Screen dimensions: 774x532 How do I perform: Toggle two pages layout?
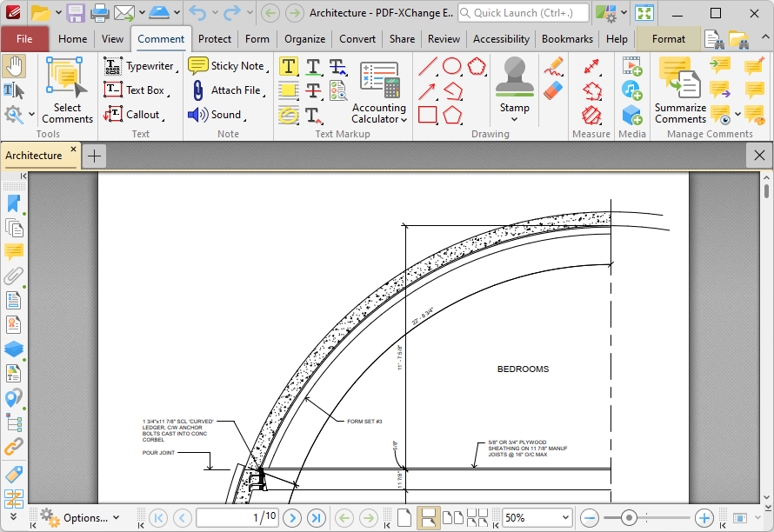click(452, 518)
